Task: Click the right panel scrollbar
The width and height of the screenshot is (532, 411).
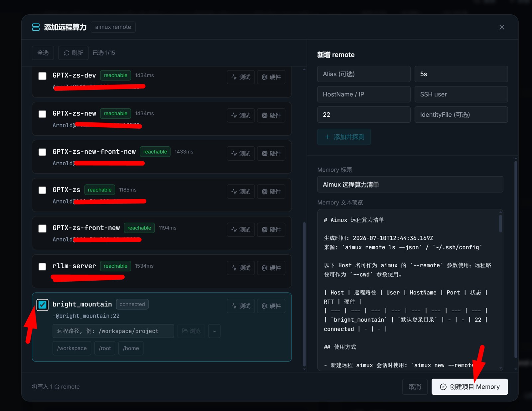Action: coord(516,259)
